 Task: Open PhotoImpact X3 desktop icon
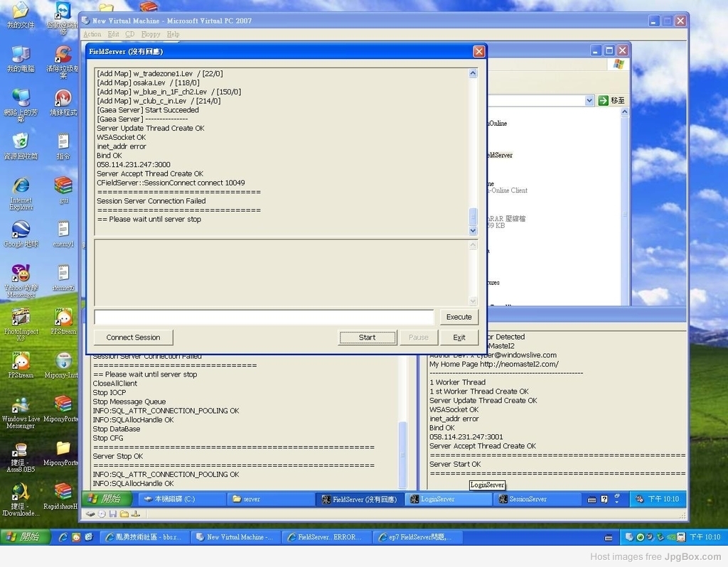21,317
